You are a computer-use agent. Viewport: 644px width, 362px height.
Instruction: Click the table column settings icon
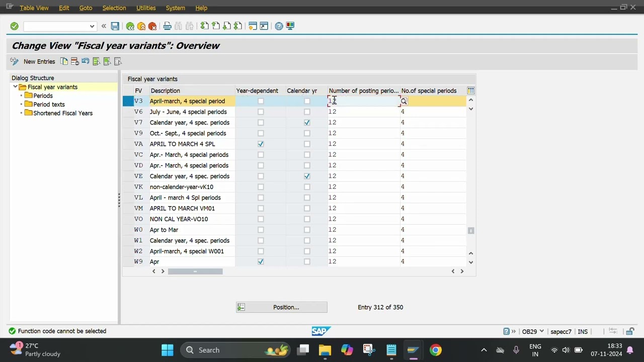tap(470, 90)
